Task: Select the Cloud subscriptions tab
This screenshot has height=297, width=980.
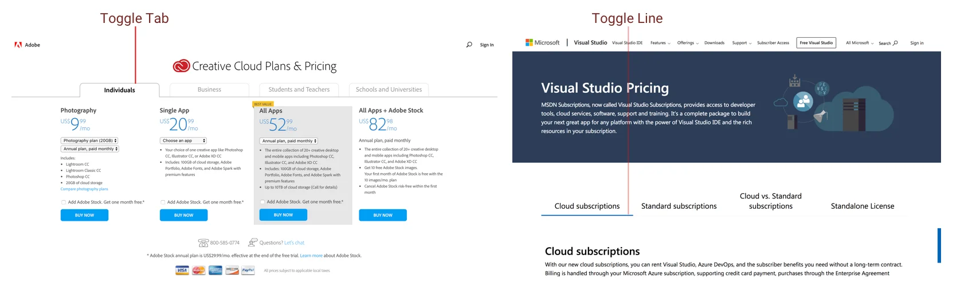Action: (587, 206)
